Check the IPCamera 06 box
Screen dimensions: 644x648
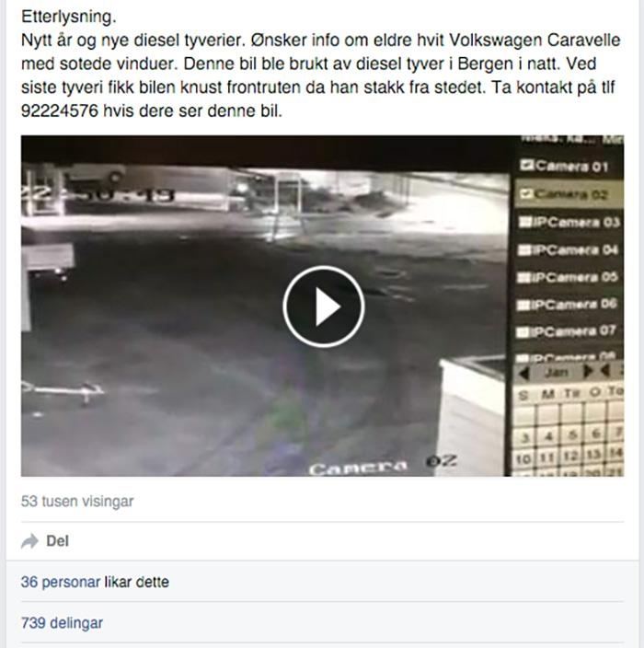(x=523, y=305)
